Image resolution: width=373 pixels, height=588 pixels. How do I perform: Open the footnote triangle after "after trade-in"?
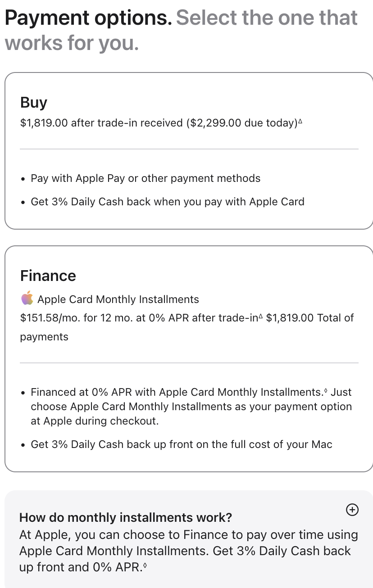(x=260, y=317)
